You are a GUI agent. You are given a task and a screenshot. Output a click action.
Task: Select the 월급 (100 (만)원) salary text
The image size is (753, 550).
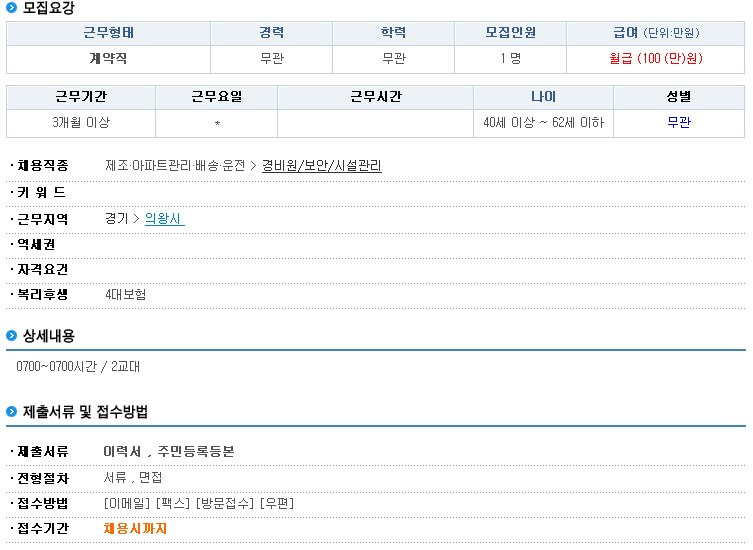[656, 59]
